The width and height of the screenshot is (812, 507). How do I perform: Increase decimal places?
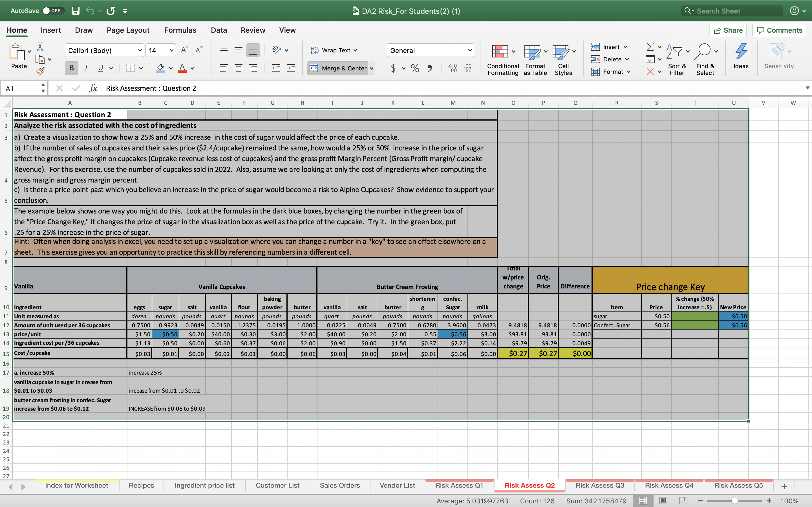click(x=452, y=68)
